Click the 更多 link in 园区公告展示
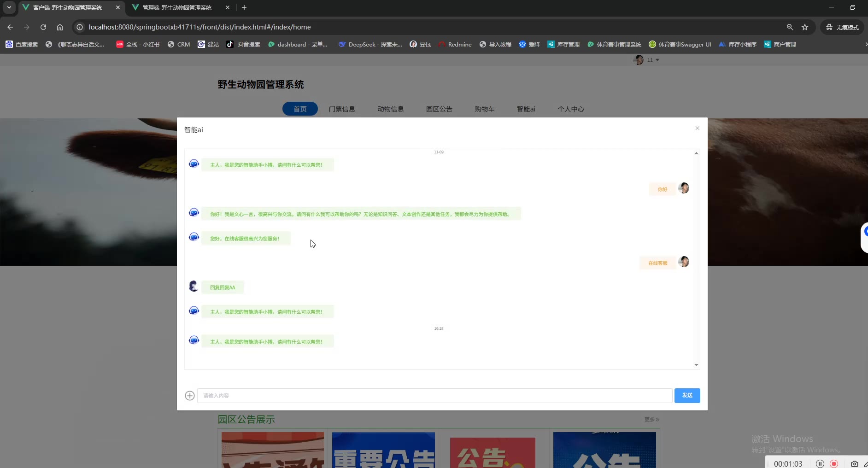 pos(652,420)
